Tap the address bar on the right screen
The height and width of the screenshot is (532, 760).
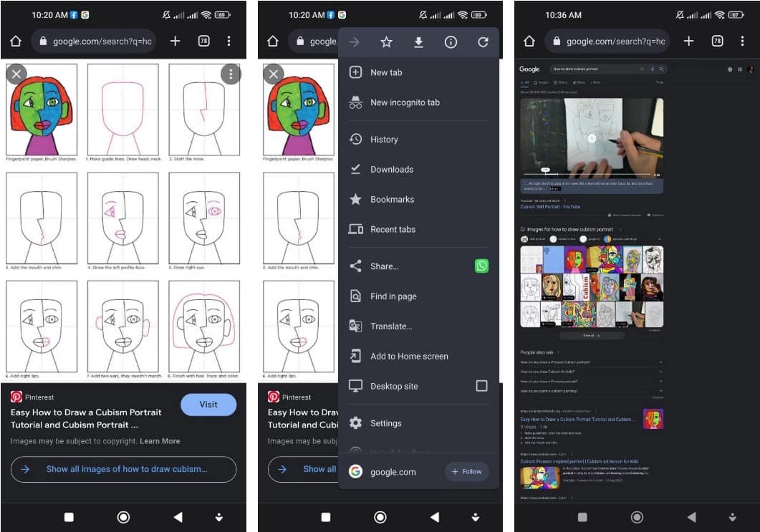pyautogui.click(x=607, y=42)
